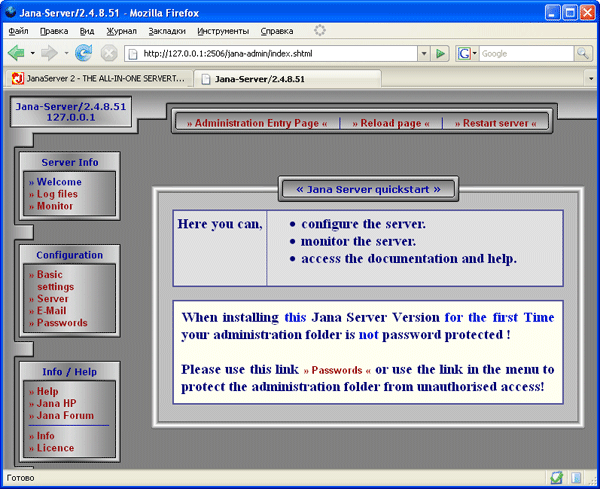Screen dimensions: 600x489
Task: Click the Google search input field
Action: [x=527, y=54]
